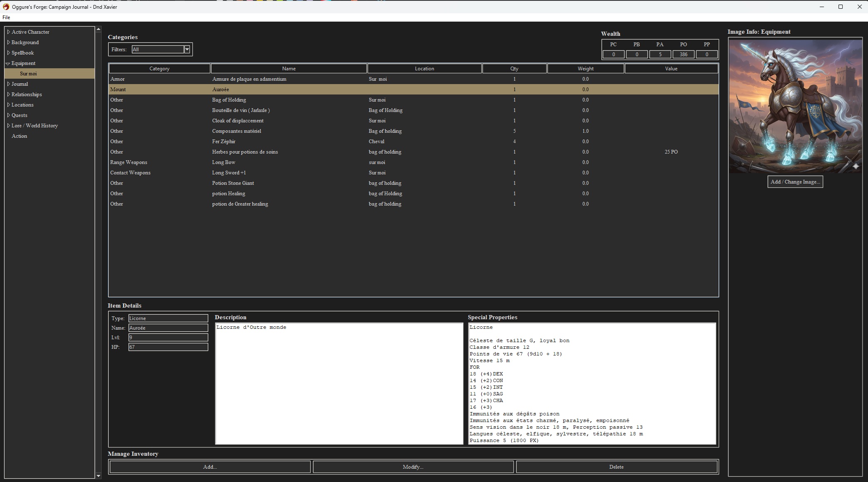Expand the Active Character tree node
The width and height of the screenshot is (868, 482).
8,32
